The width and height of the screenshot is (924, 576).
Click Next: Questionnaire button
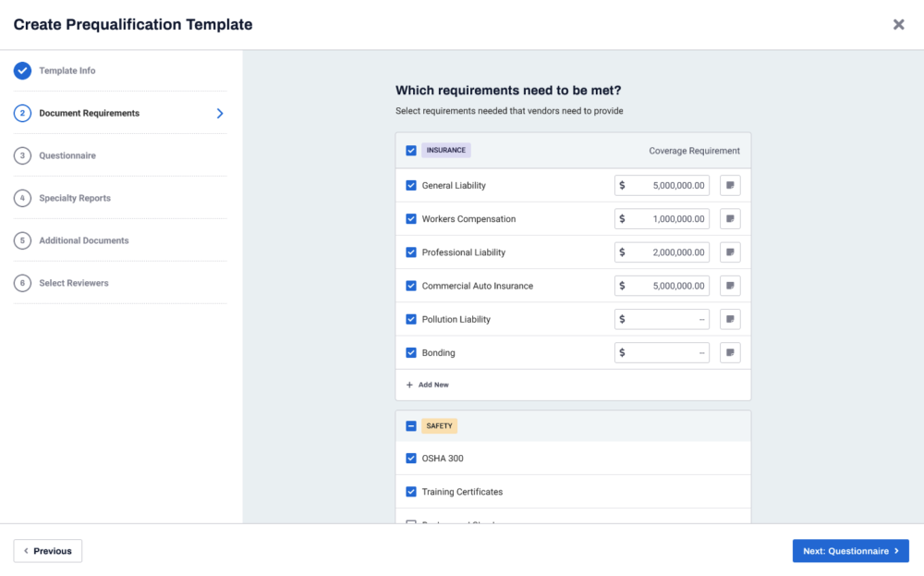tap(850, 551)
